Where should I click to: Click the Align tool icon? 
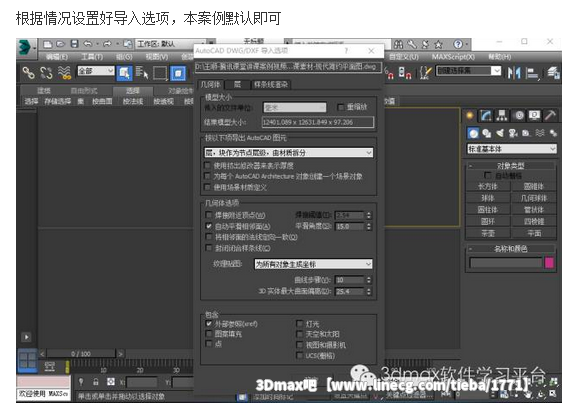pyautogui.click(x=532, y=73)
